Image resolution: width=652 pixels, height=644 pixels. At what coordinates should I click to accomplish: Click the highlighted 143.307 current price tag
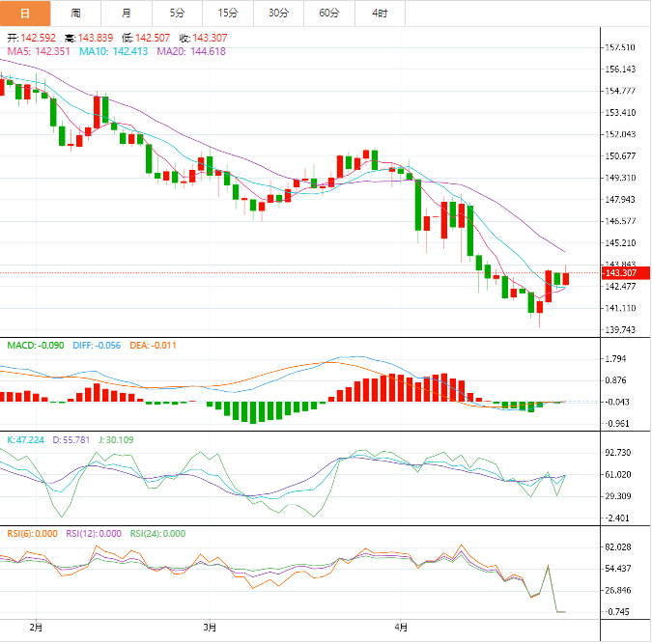coord(619,273)
